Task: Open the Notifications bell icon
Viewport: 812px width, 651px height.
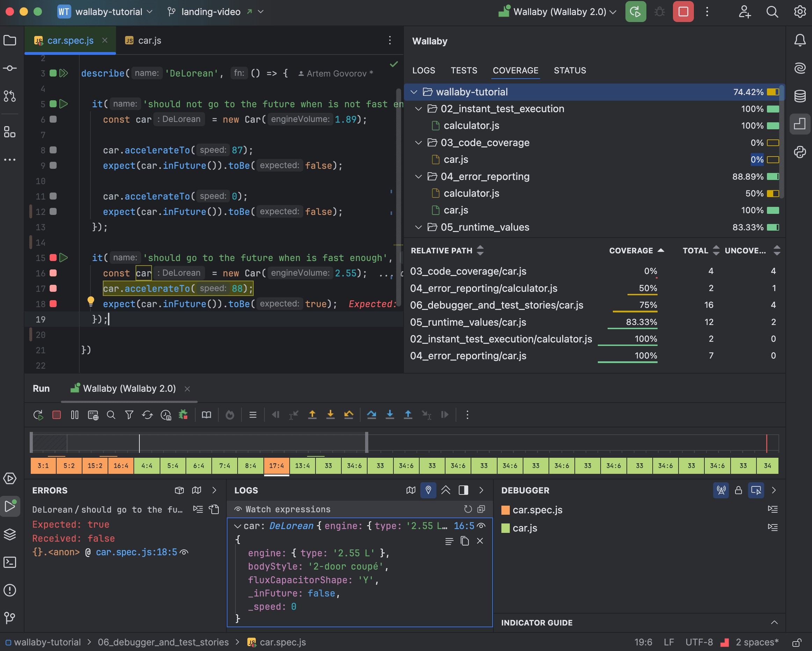Action: tap(799, 40)
